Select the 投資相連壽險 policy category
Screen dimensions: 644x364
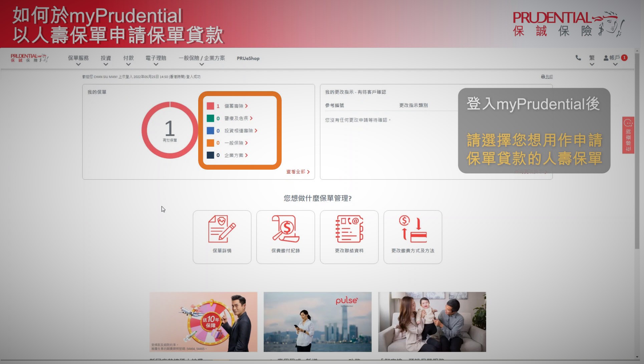click(241, 131)
